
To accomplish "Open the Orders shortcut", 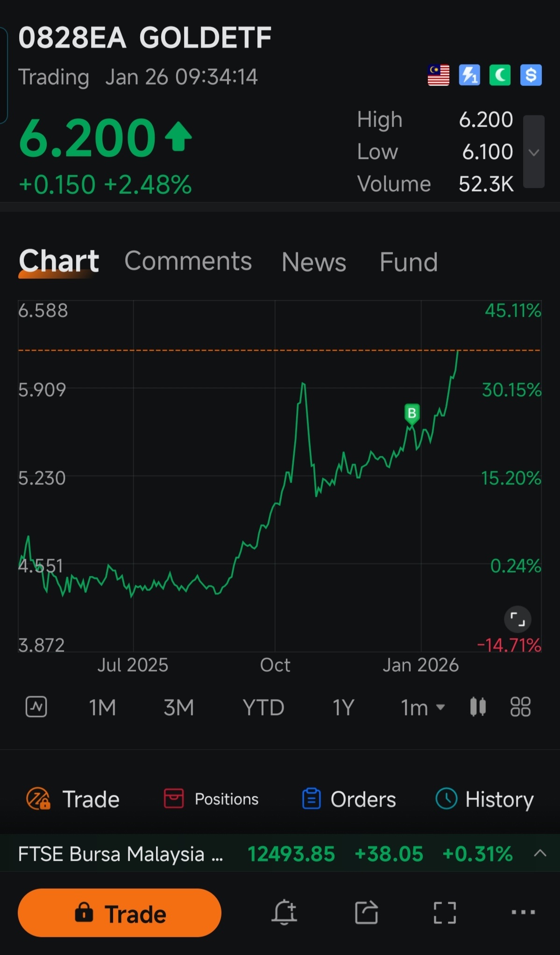I will tap(349, 799).
